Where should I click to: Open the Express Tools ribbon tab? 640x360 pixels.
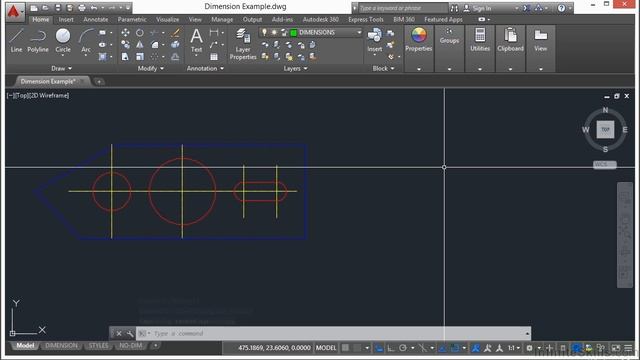(366, 19)
